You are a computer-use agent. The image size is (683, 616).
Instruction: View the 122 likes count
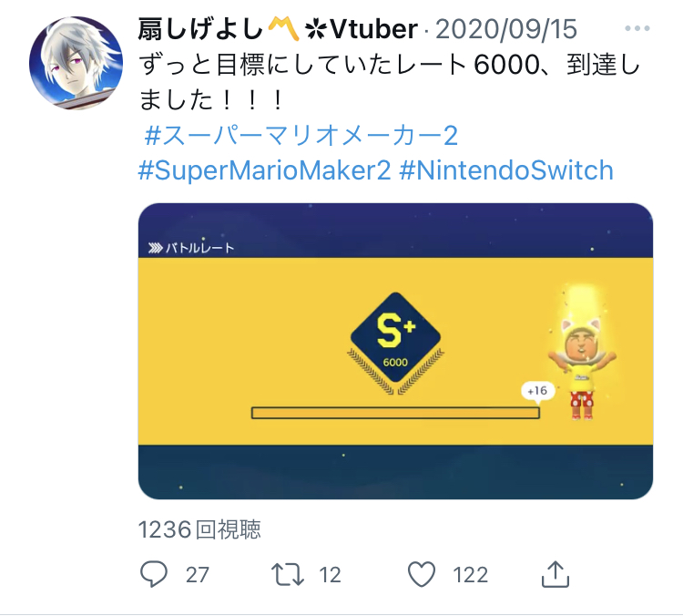pos(471,575)
